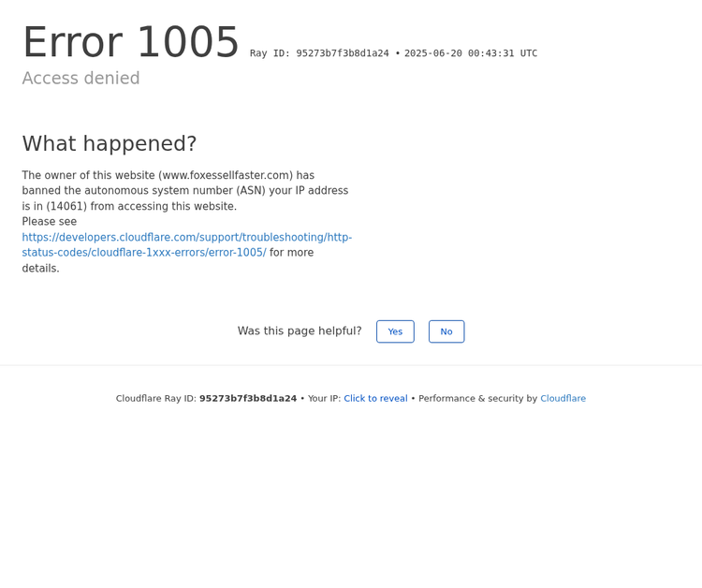This screenshot has width=702, height=588.
Task: Reveal your IP via Click to reveal
Action: click(x=375, y=398)
